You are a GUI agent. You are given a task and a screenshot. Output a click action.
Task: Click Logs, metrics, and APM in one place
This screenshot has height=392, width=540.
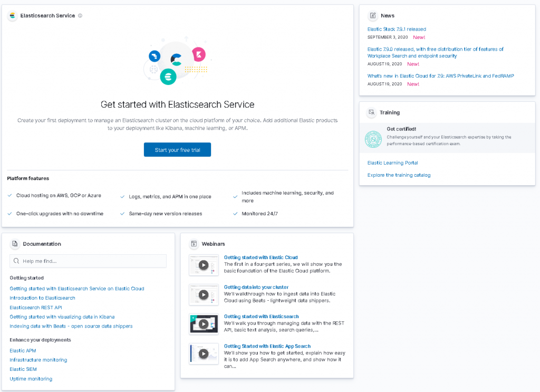pos(170,196)
